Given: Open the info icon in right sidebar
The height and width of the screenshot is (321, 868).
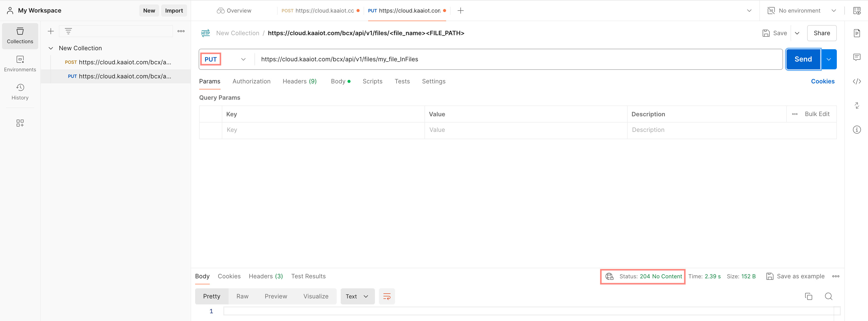Looking at the screenshot, I should [x=856, y=130].
